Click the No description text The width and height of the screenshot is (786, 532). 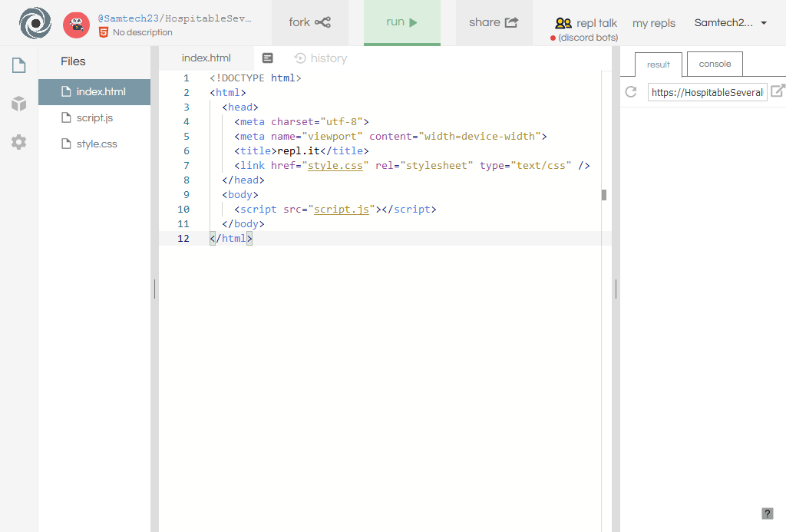coord(142,32)
